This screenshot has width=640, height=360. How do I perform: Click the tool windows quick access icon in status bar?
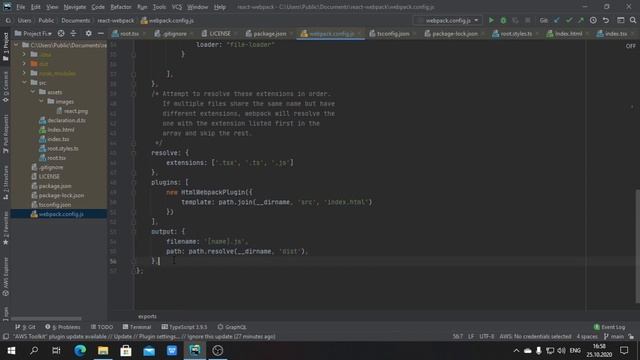6,337
